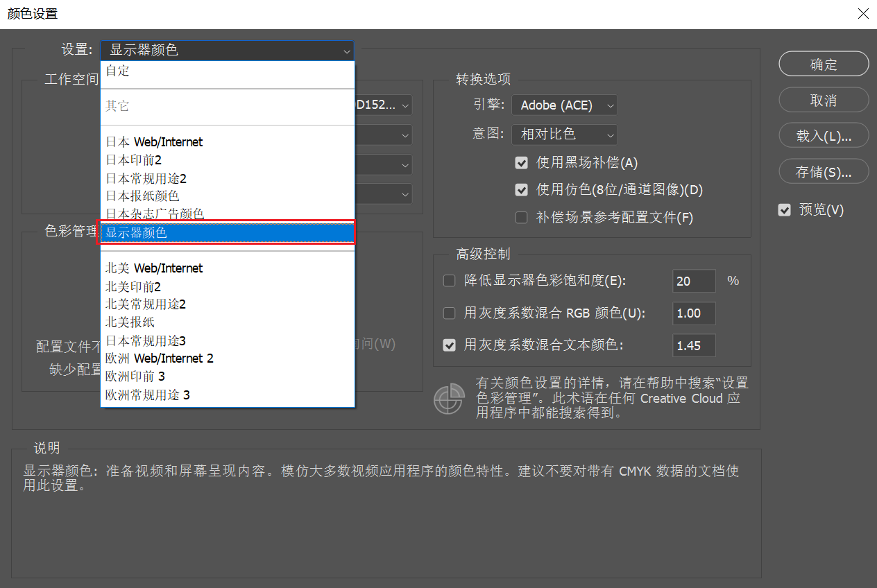Image resolution: width=877 pixels, height=588 pixels.
Task: Choose 北美常规用途2 in the list
Action: click(x=146, y=304)
